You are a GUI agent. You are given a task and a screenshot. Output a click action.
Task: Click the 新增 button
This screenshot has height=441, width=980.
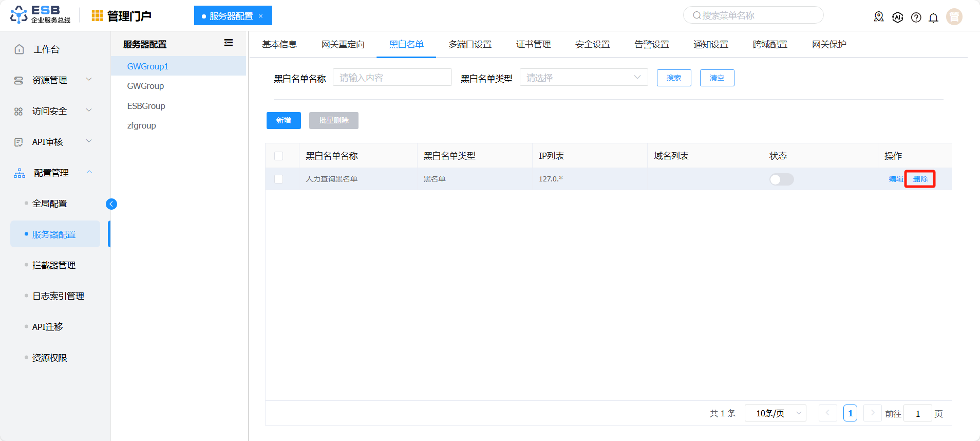tap(284, 120)
